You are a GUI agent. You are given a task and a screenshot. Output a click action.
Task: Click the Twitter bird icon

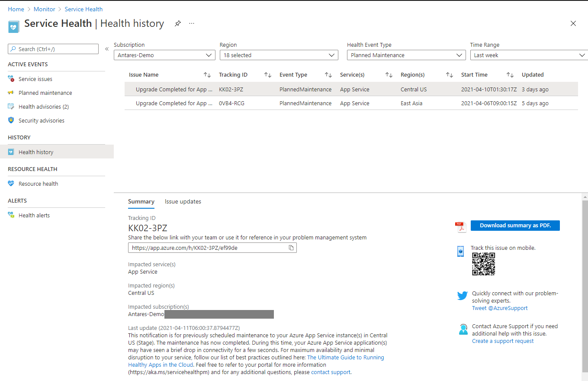[462, 295]
